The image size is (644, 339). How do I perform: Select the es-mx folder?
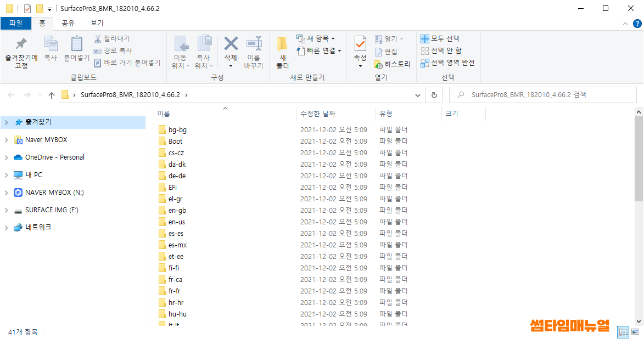pos(177,245)
